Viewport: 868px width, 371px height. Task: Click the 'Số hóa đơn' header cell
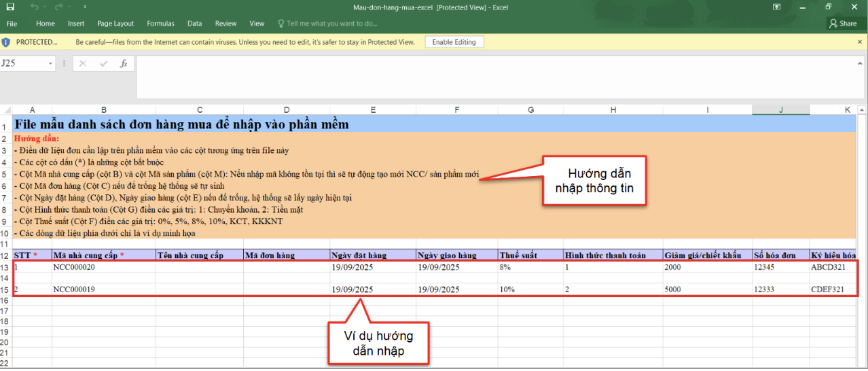click(x=780, y=255)
